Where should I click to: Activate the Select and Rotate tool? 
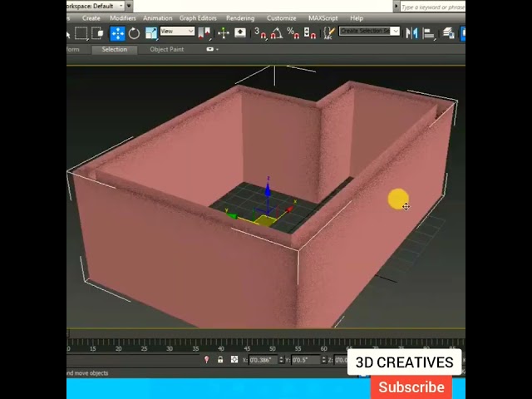pos(134,33)
